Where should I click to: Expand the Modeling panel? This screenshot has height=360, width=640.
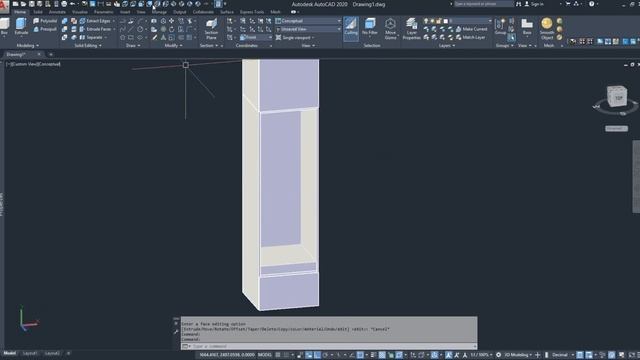point(28,46)
